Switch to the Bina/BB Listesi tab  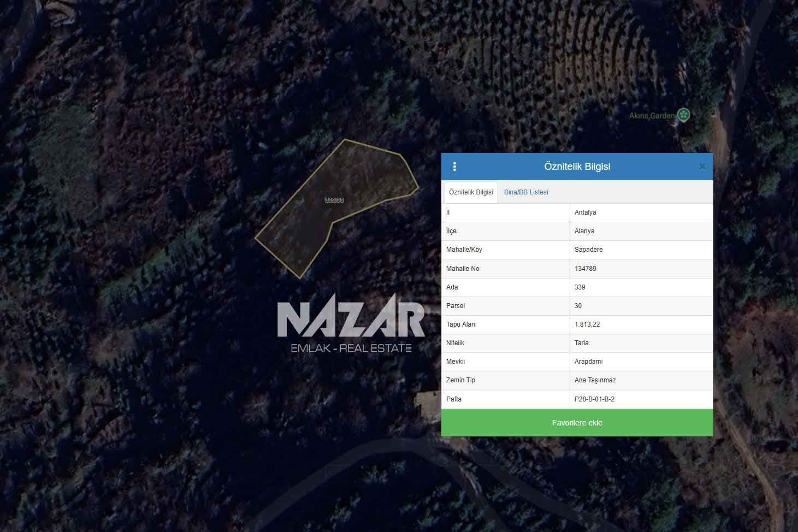[x=525, y=192]
